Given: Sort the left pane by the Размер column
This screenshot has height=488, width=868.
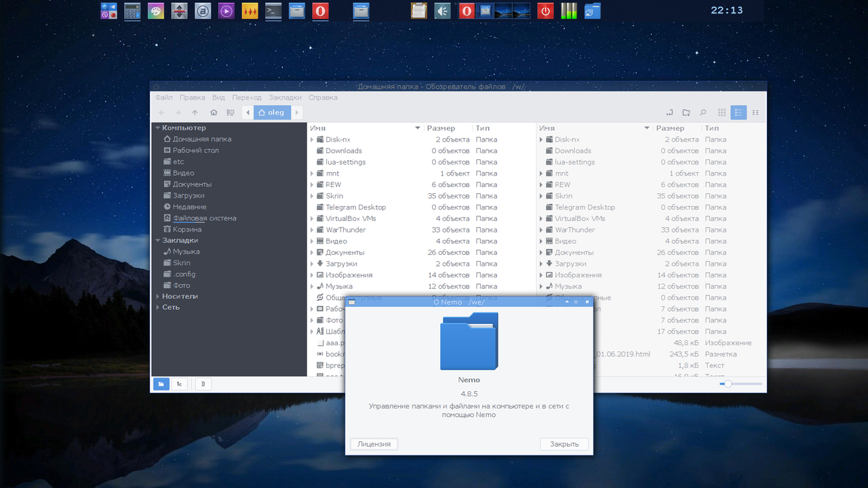Looking at the screenshot, I should click(x=448, y=128).
